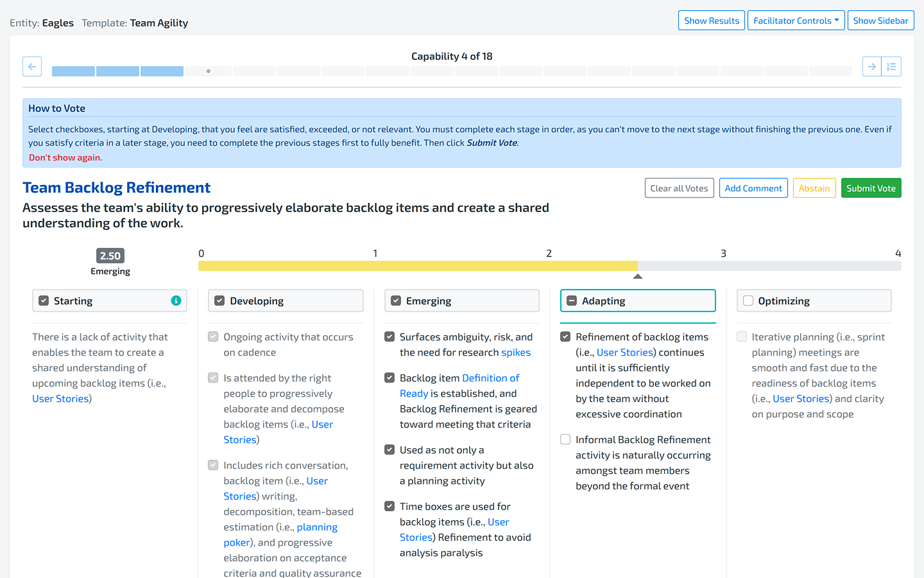Click the yellow score progress bar

(x=417, y=266)
